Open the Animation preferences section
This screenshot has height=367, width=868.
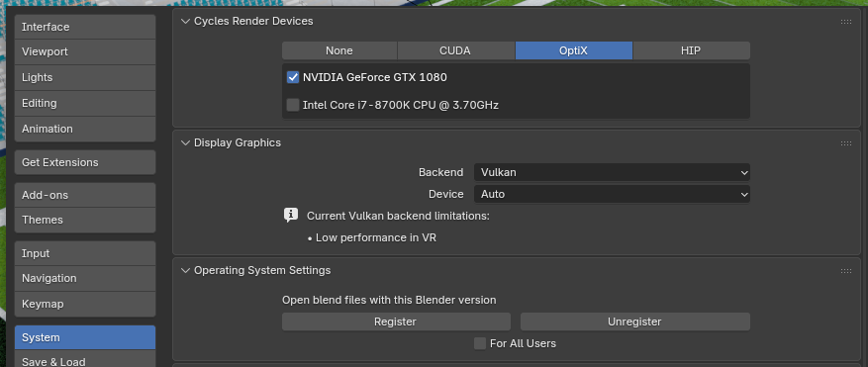tap(85, 129)
